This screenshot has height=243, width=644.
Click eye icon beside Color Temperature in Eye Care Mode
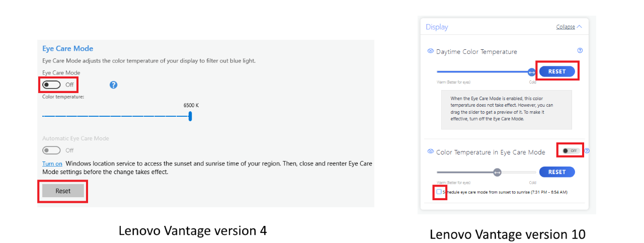[431, 151]
